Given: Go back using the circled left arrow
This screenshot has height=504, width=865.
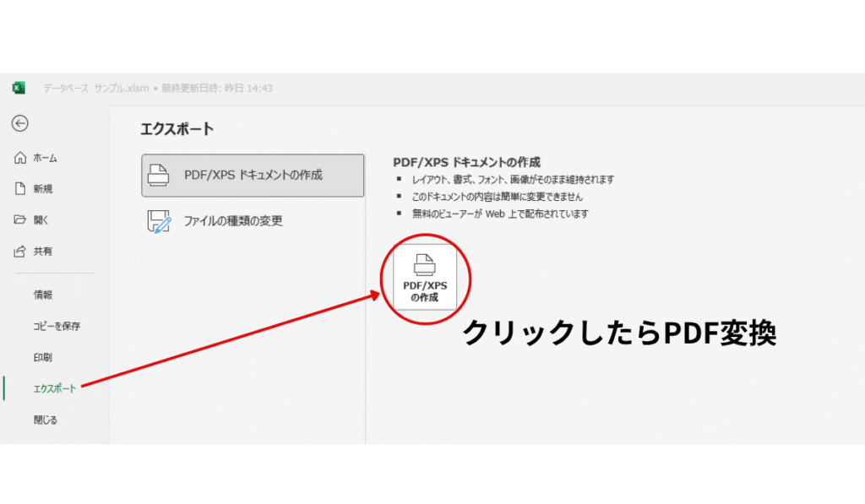Looking at the screenshot, I should pos(19,123).
